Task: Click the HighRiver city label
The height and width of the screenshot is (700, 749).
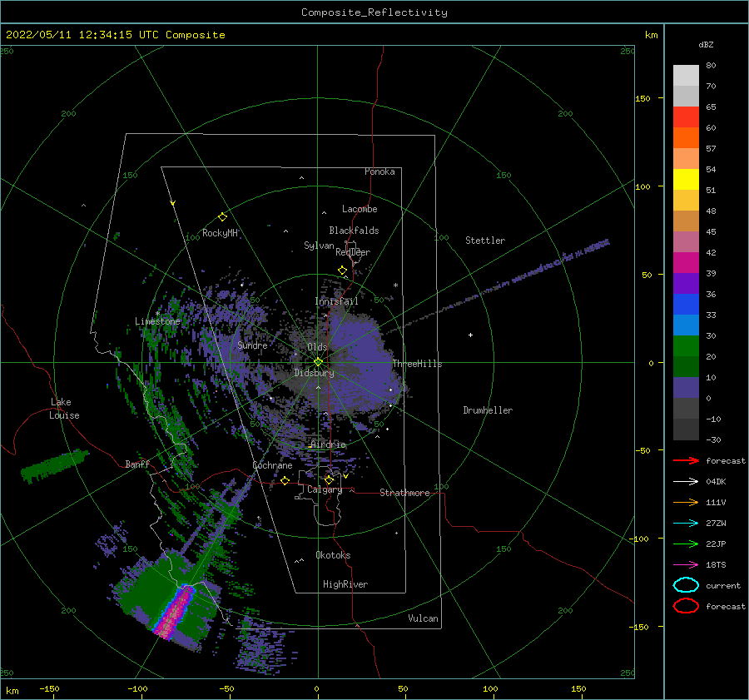Action: click(345, 584)
